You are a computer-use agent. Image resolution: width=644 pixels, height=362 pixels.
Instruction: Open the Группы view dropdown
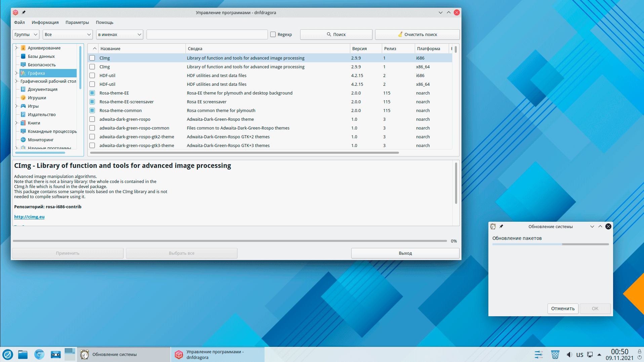point(26,34)
